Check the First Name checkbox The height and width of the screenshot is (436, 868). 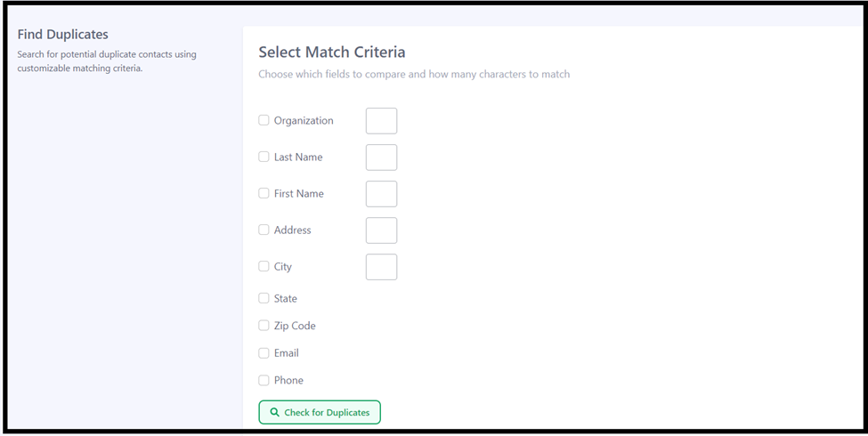tap(264, 193)
